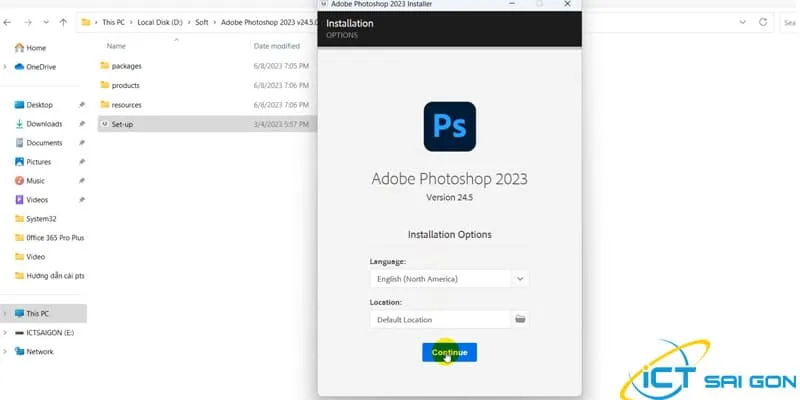Open Network in navigation pane
800x400 pixels.
click(34, 352)
